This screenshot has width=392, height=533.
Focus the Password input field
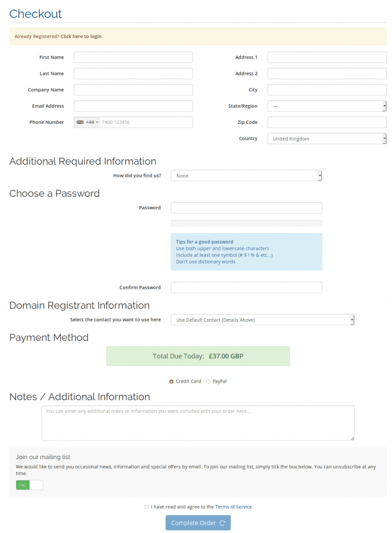point(246,208)
